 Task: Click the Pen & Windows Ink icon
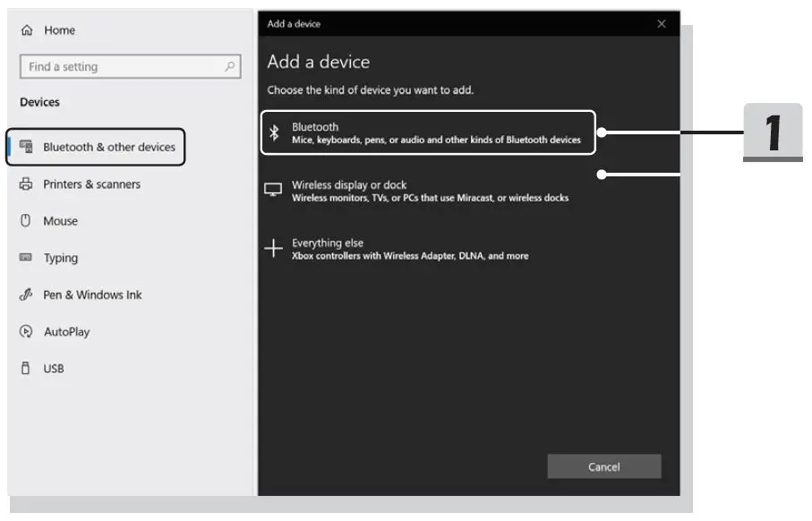[28, 295]
